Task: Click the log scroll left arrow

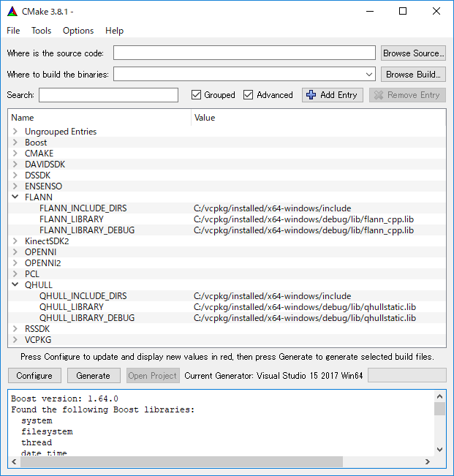Action: 15,461
